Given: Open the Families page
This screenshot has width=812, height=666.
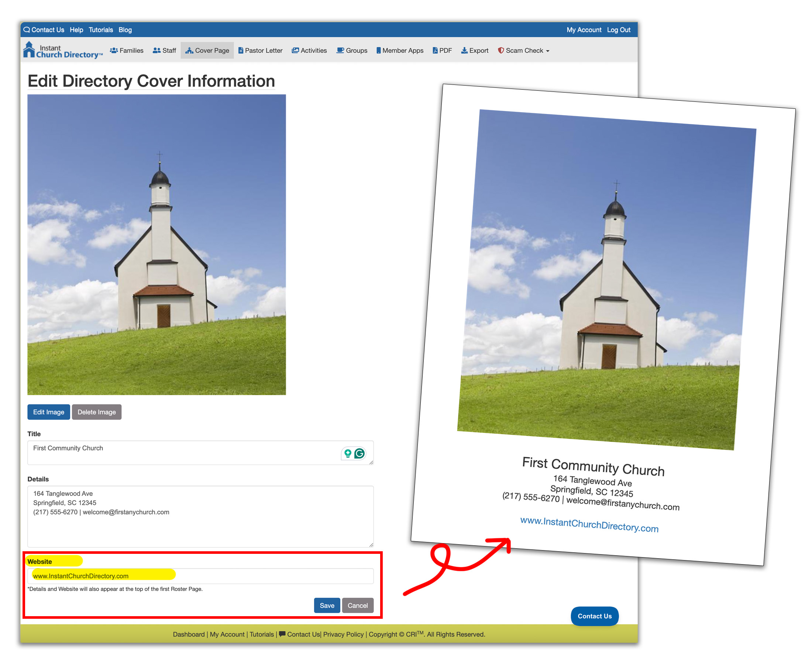Looking at the screenshot, I should point(127,51).
